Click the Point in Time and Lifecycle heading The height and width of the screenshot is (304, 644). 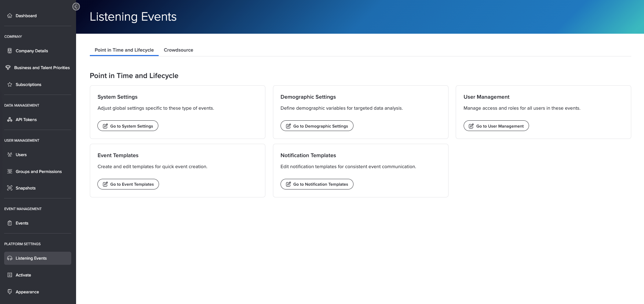[134, 76]
